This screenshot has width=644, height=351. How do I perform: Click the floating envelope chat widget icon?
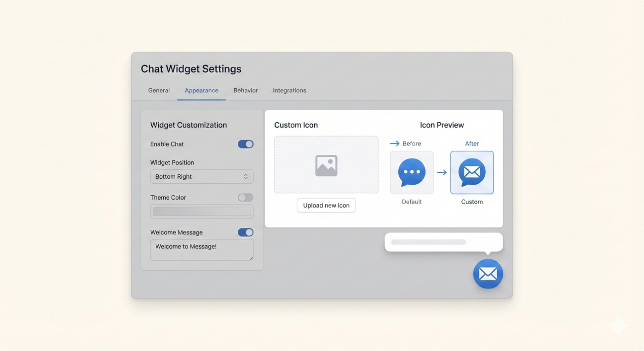click(x=488, y=274)
